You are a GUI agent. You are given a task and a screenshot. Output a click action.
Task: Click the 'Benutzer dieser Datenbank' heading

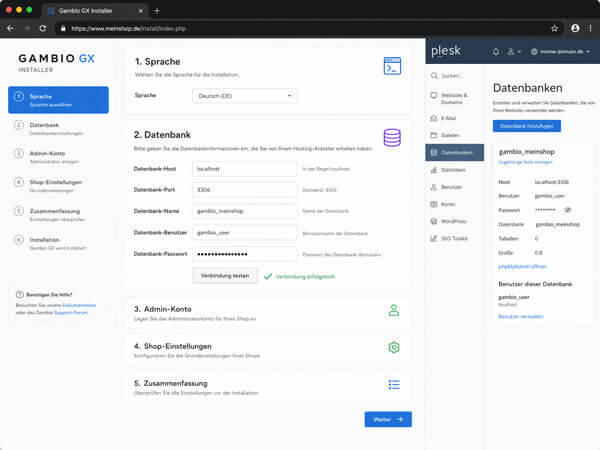coord(535,284)
